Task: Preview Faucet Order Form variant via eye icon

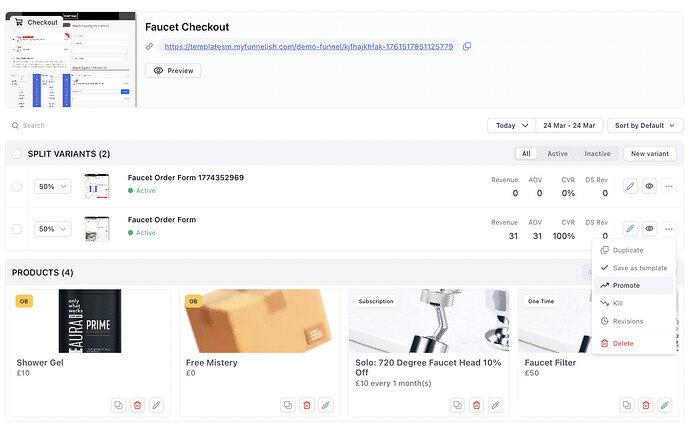Action: pyautogui.click(x=649, y=229)
